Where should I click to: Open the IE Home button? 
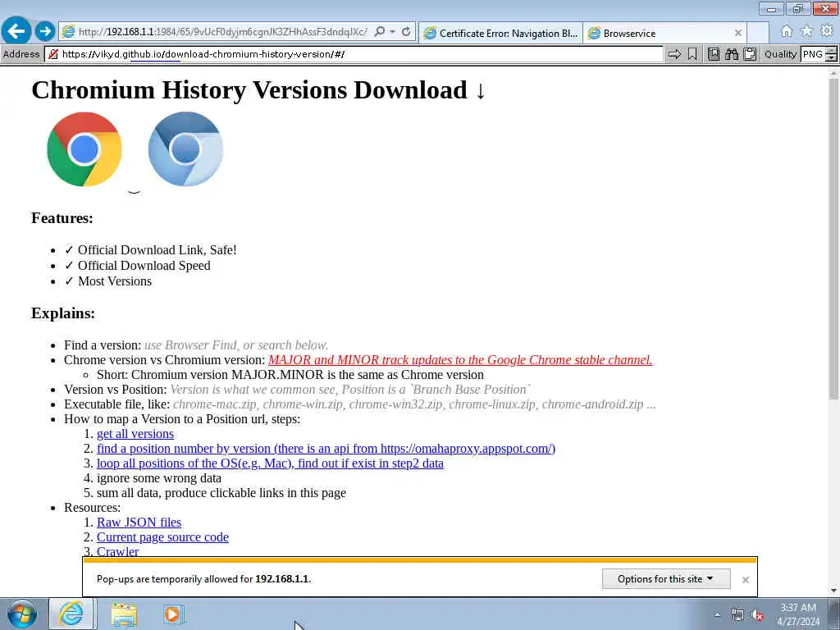pyautogui.click(x=786, y=32)
